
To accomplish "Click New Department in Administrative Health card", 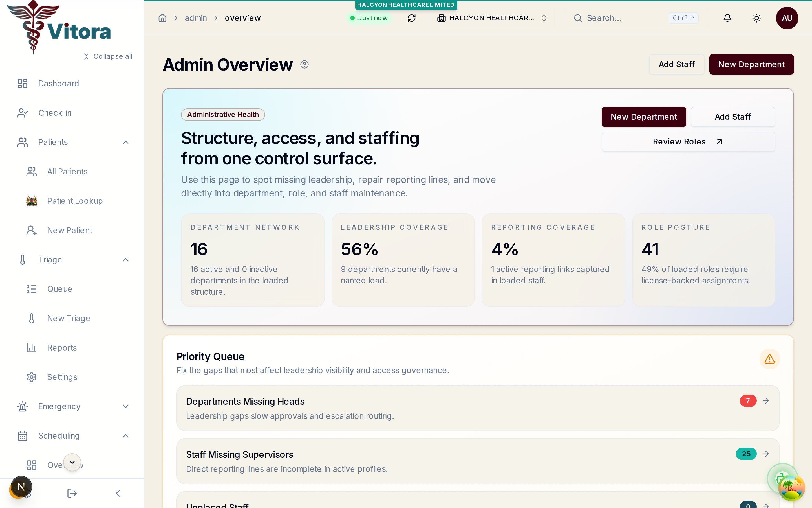I will 644,117.
